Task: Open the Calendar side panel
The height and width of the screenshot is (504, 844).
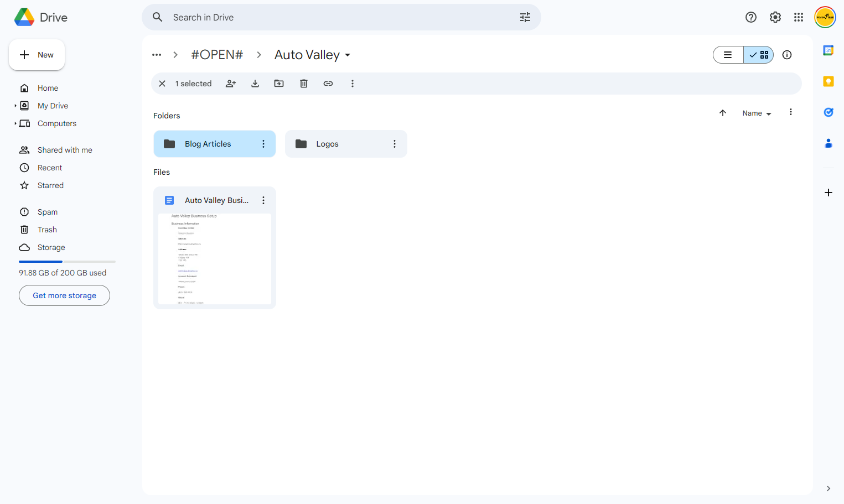Action: pos(829,50)
